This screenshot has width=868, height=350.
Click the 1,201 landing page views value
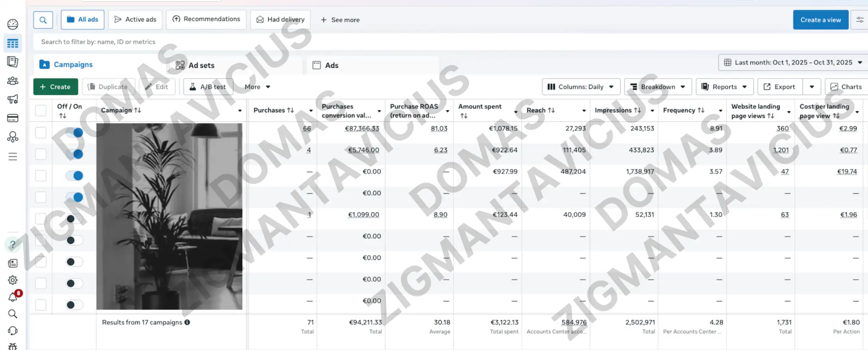(x=781, y=150)
